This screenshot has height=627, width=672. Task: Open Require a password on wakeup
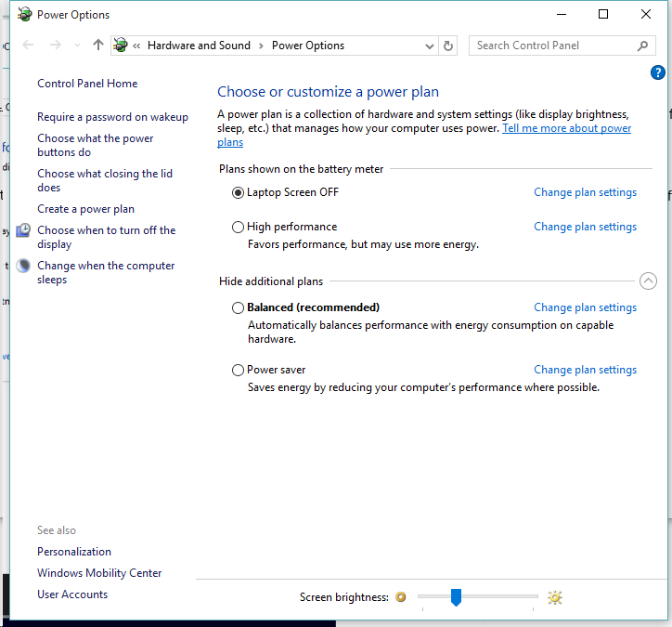pos(112,117)
